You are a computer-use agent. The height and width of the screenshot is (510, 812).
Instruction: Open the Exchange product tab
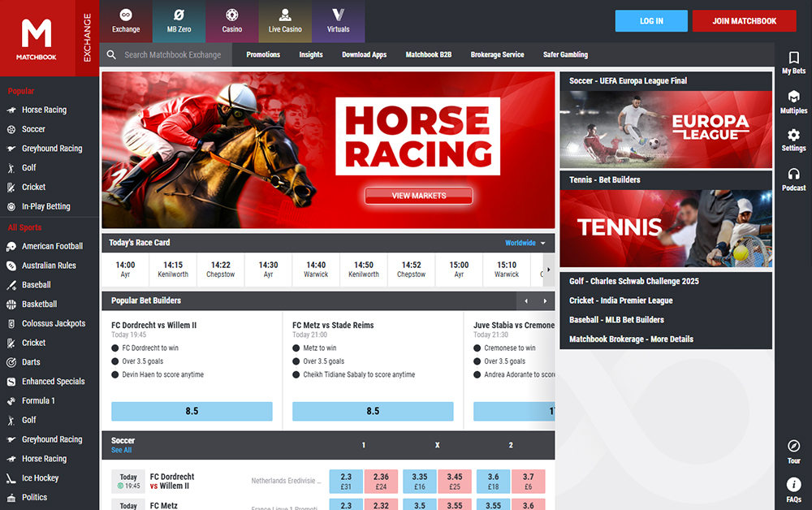[126, 21]
